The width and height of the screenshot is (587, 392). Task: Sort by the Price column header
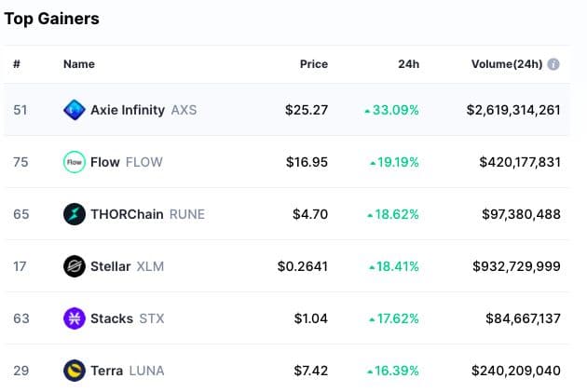click(x=314, y=64)
